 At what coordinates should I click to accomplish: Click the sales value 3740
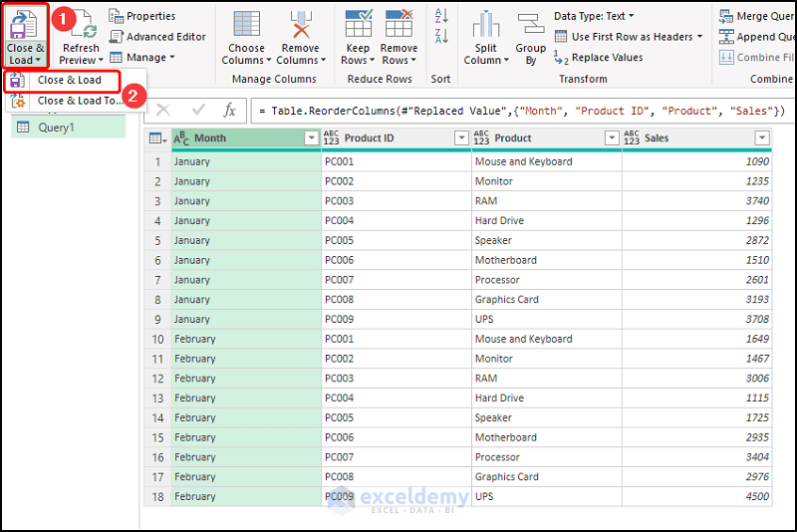coord(696,200)
